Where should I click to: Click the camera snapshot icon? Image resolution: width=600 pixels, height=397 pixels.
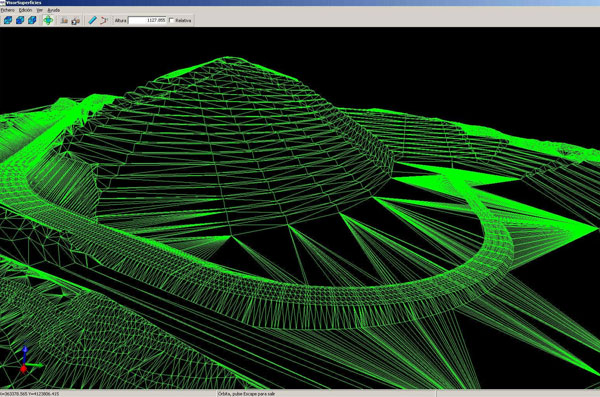pos(76,21)
